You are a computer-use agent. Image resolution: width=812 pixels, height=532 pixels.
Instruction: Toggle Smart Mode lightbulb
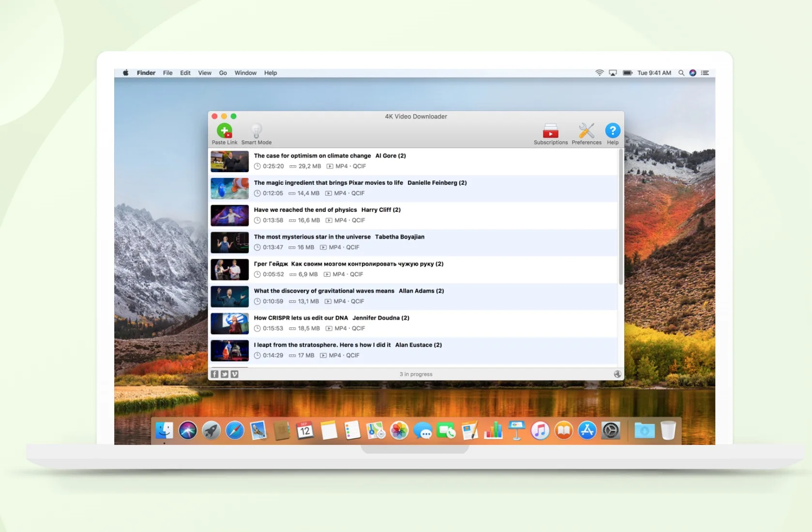click(256, 134)
